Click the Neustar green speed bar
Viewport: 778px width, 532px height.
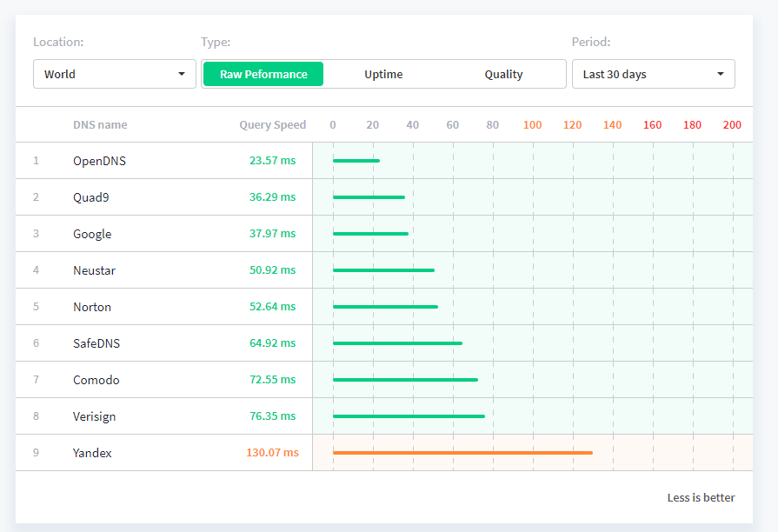coord(384,270)
